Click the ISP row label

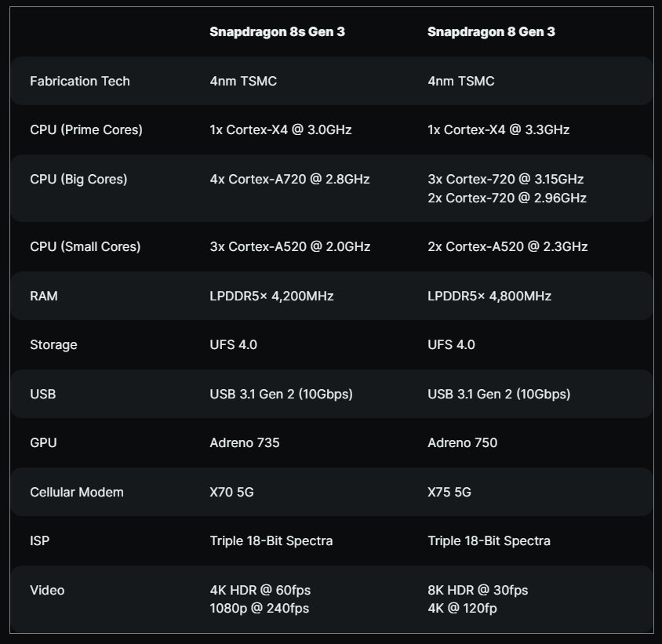39,540
